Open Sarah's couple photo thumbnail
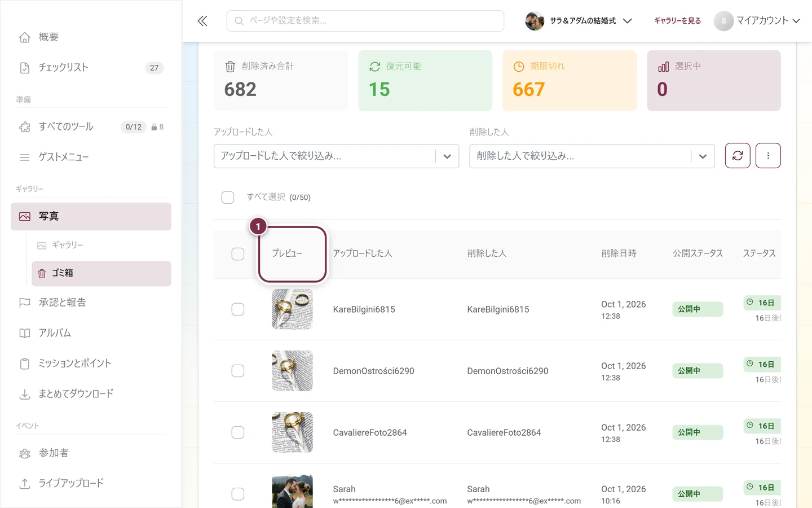 (292, 491)
